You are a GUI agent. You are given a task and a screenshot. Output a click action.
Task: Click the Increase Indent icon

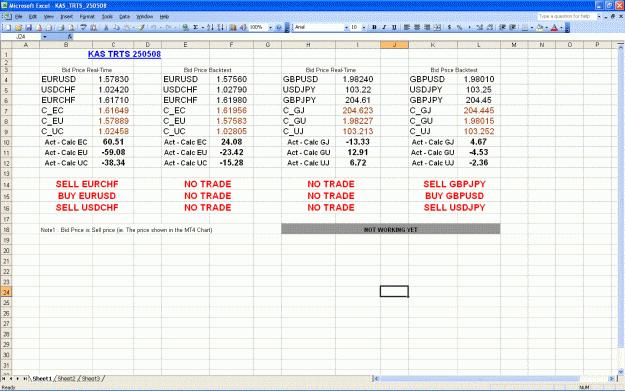point(514,27)
